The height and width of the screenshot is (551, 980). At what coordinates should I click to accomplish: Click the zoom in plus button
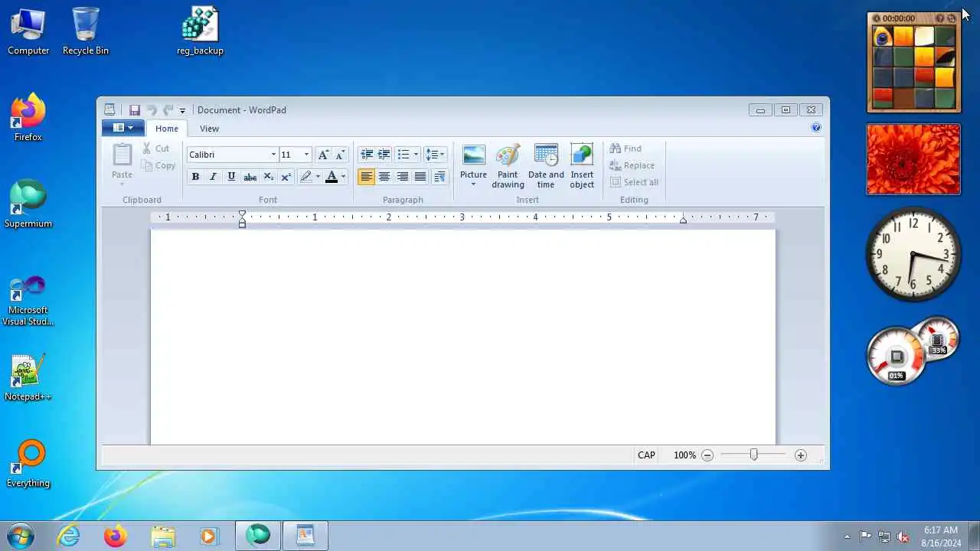click(801, 455)
